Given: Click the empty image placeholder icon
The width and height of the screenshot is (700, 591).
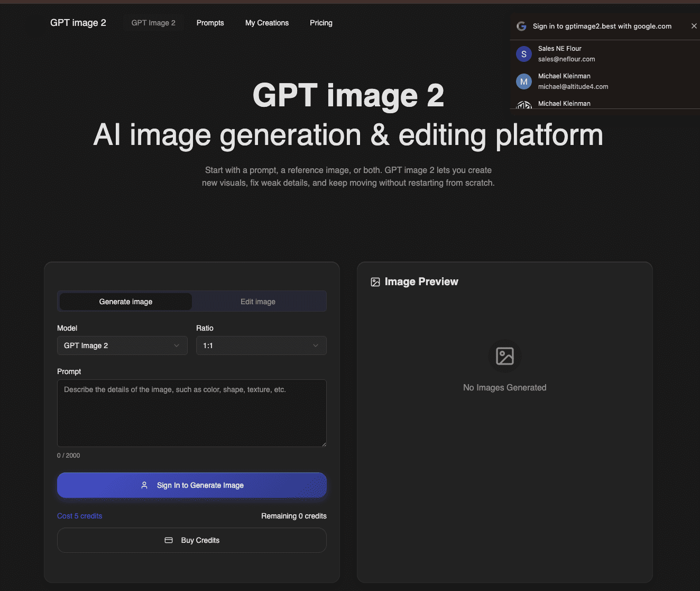Looking at the screenshot, I should [x=505, y=356].
